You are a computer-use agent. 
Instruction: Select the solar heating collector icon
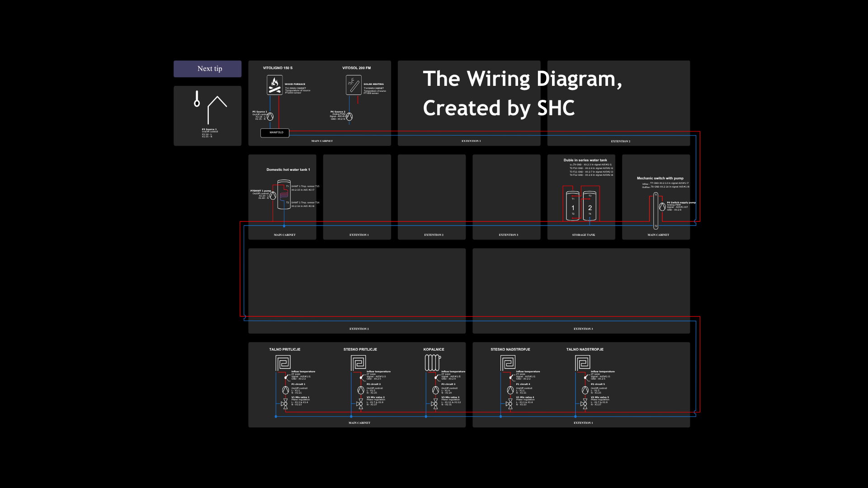pos(354,85)
